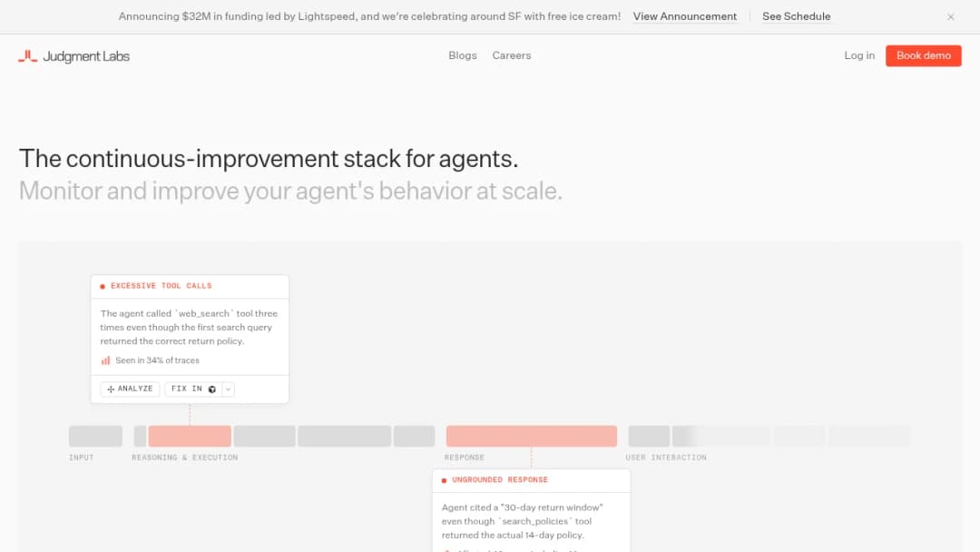This screenshot has width=980, height=552.
Task: Click the Log in link
Action: click(859, 55)
